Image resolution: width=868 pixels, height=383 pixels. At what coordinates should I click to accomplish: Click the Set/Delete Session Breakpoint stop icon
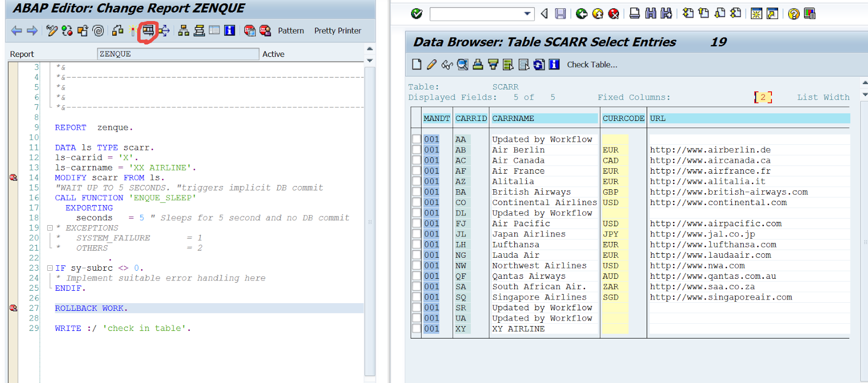250,31
